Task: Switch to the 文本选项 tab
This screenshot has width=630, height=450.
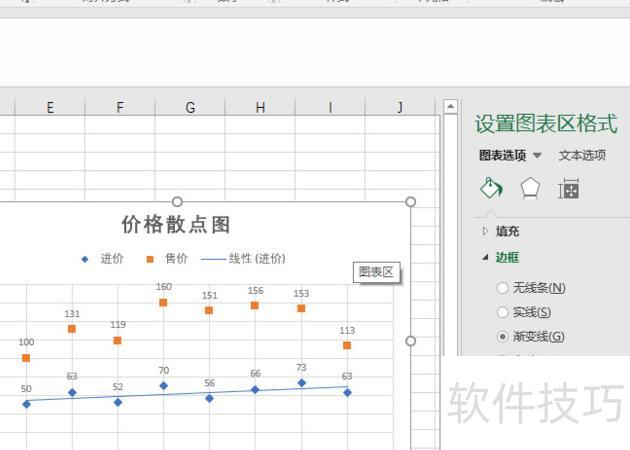Action: point(582,156)
